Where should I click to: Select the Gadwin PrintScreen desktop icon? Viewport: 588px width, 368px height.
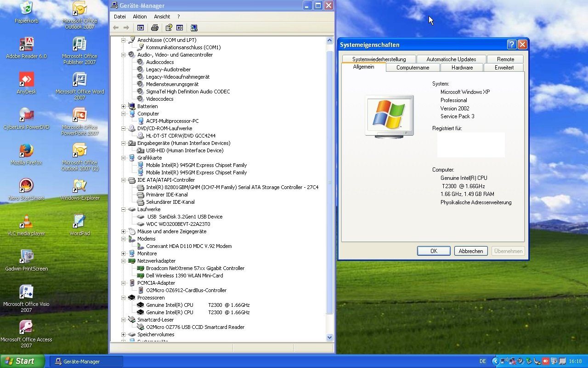click(26, 260)
